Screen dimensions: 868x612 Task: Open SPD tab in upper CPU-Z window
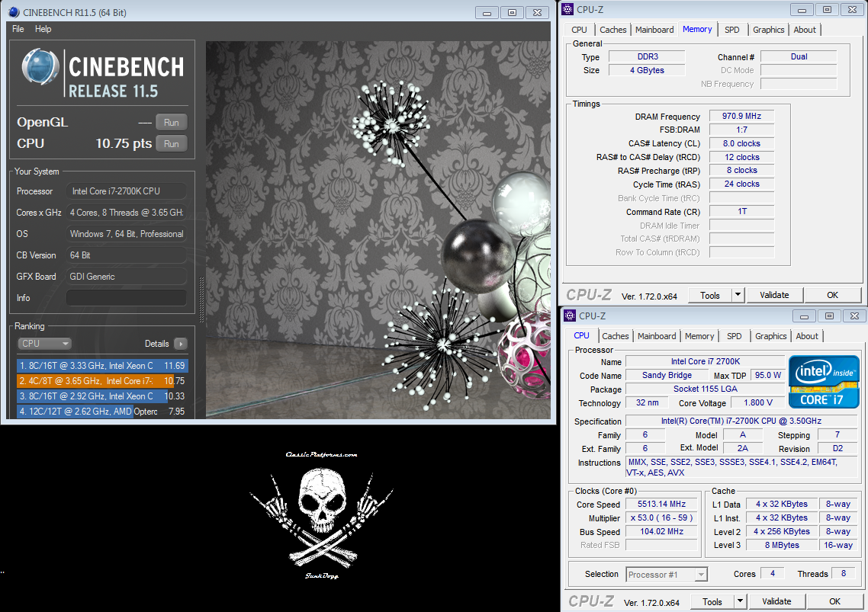click(731, 30)
